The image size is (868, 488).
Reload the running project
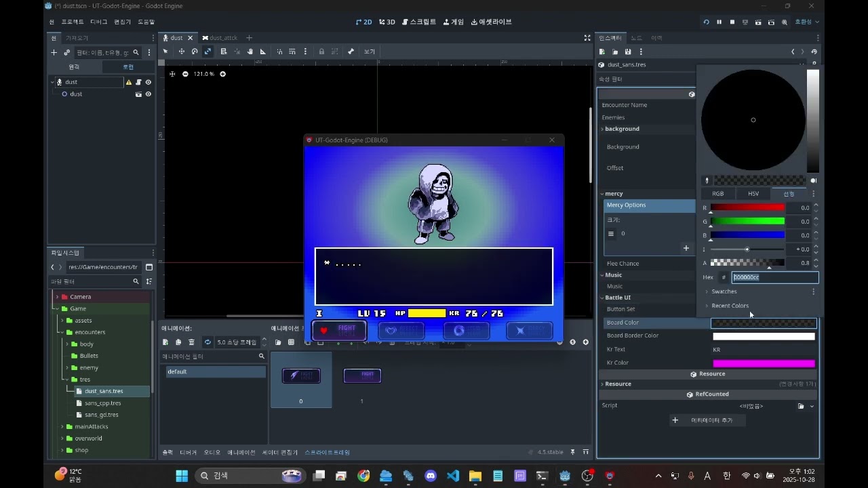(706, 22)
